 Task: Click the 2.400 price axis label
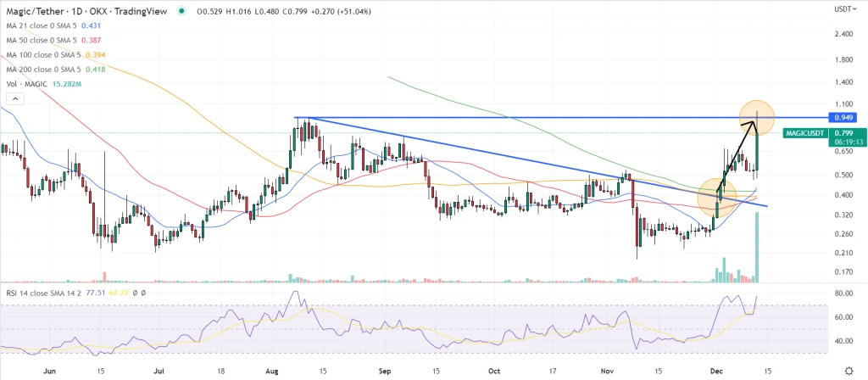pos(843,34)
